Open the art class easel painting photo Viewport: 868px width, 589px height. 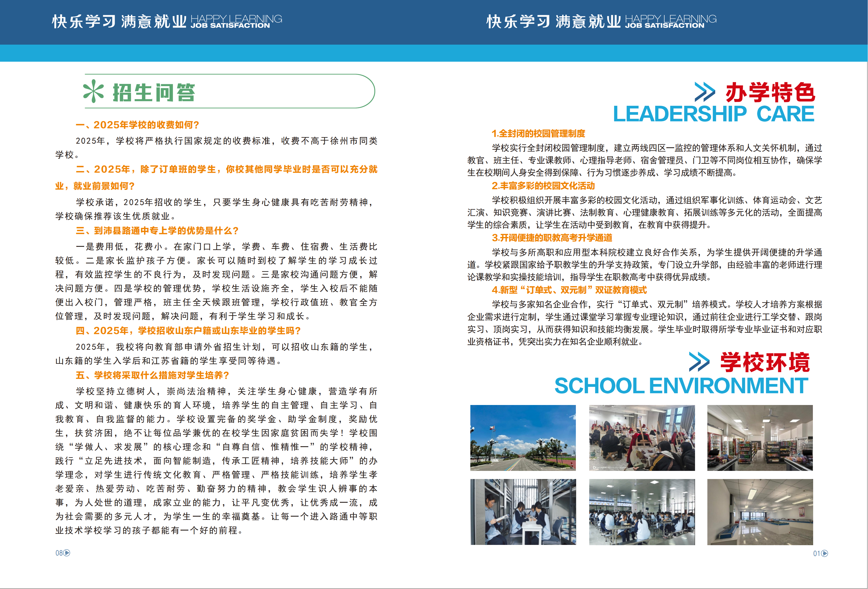pos(642,438)
